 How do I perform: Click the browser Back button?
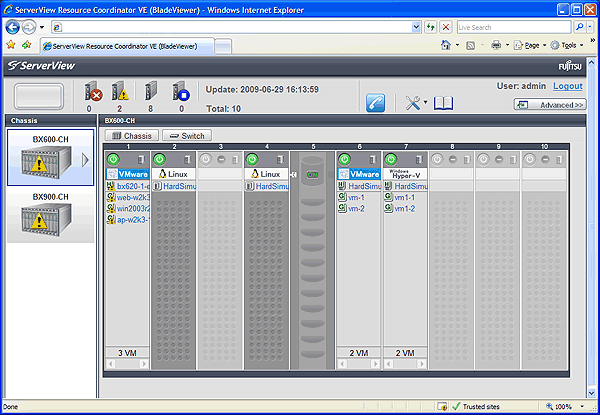13,27
